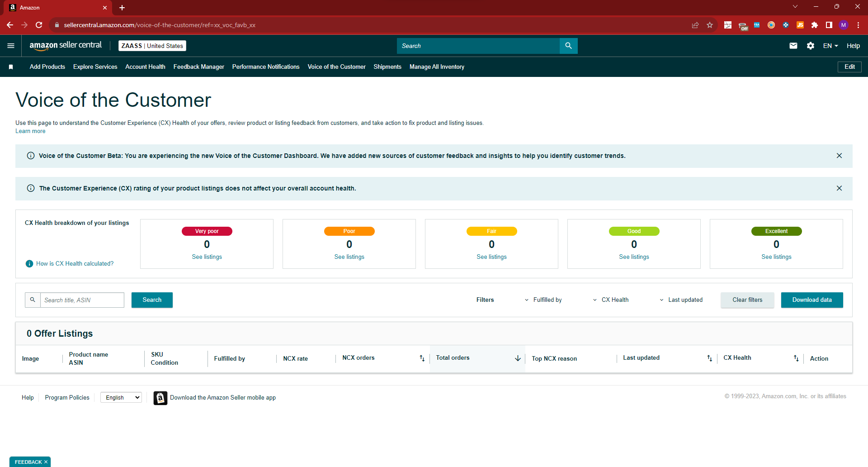See listings under Very poor
Screen dimensions: 868x467
(207, 257)
